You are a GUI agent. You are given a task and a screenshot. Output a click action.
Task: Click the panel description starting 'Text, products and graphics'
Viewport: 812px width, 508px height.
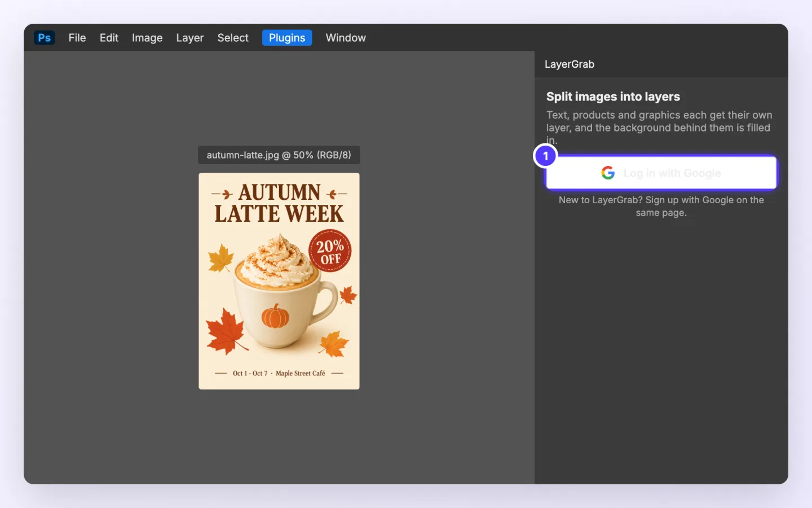(x=659, y=128)
